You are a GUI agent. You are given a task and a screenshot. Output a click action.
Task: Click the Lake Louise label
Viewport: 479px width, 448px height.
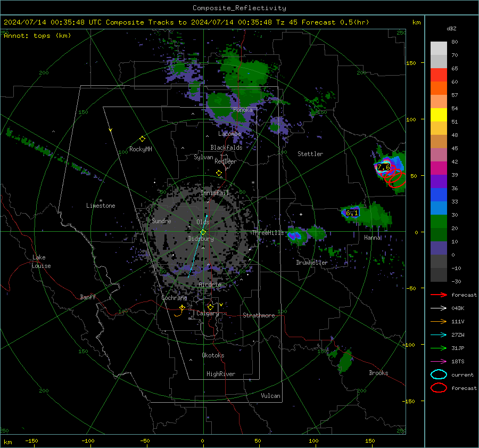point(42,262)
